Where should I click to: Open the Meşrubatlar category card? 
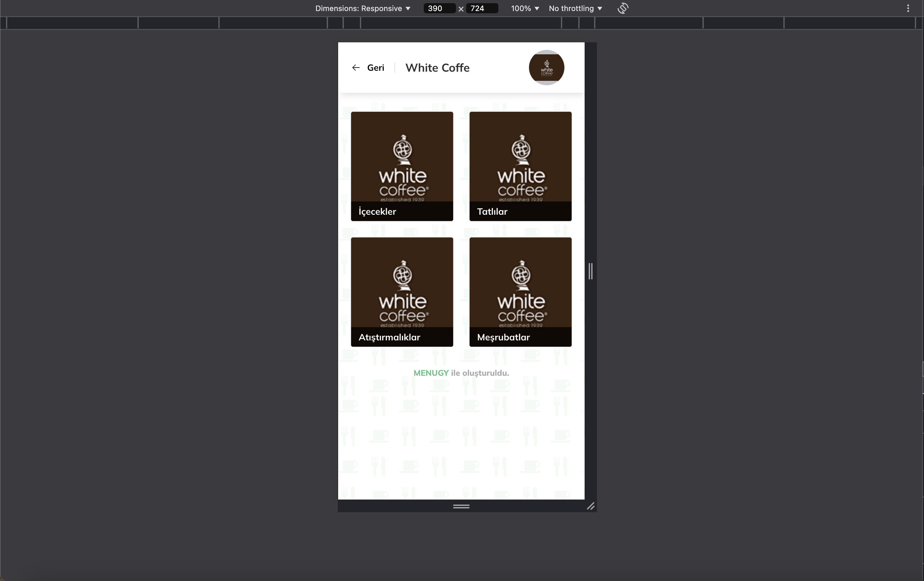click(x=520, y=292)
